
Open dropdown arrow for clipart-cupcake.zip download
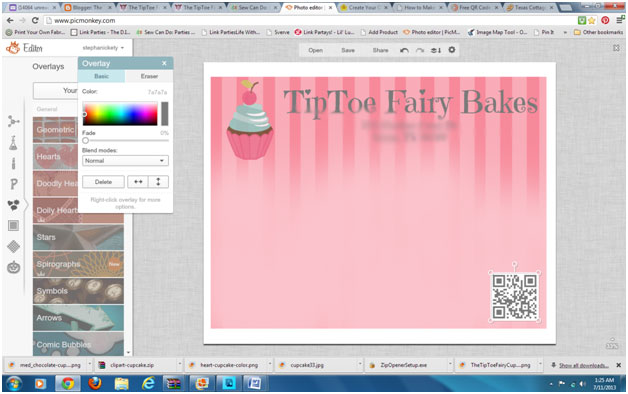[x=179, y=365]
